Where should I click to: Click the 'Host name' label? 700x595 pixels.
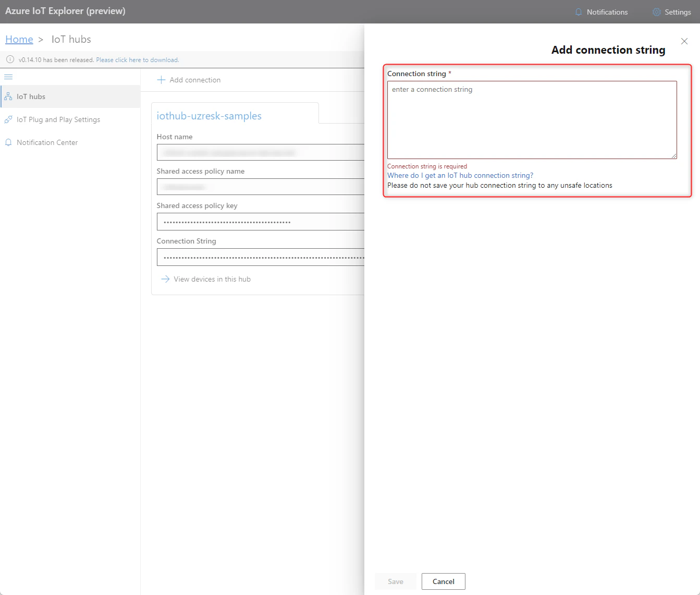click(175, 137)
